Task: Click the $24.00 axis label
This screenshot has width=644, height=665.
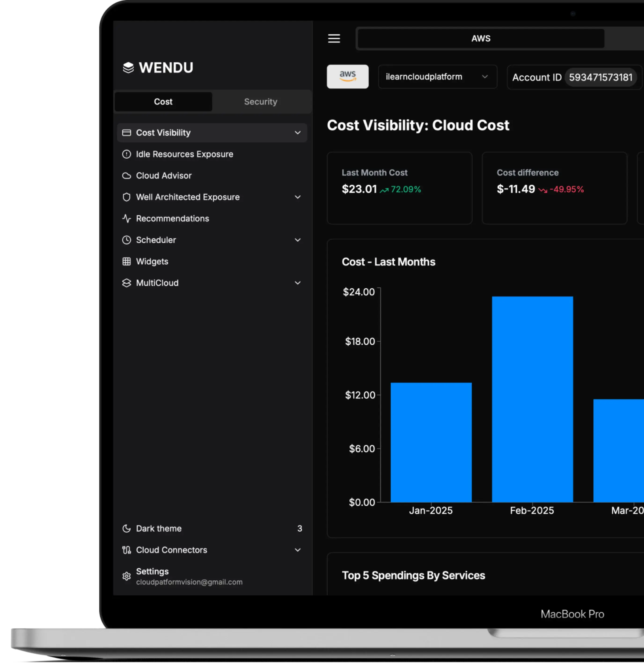Action: tap(359, 292)
